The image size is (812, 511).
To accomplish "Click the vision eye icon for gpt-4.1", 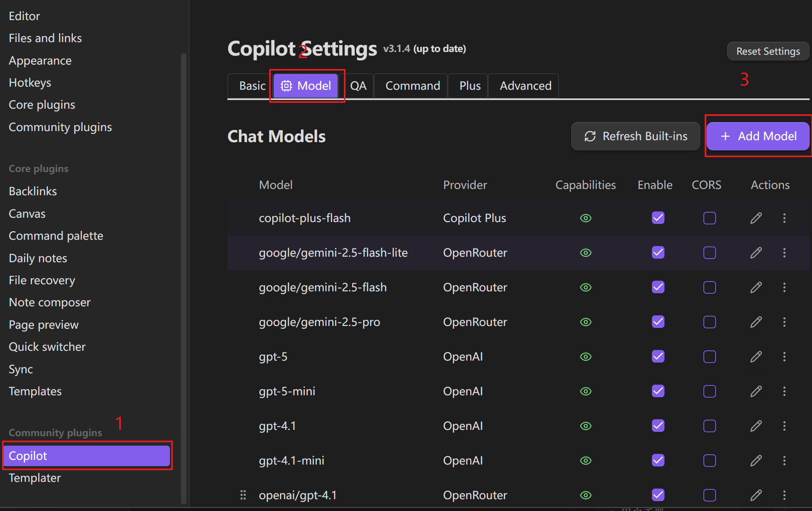I will click(586, 426).
